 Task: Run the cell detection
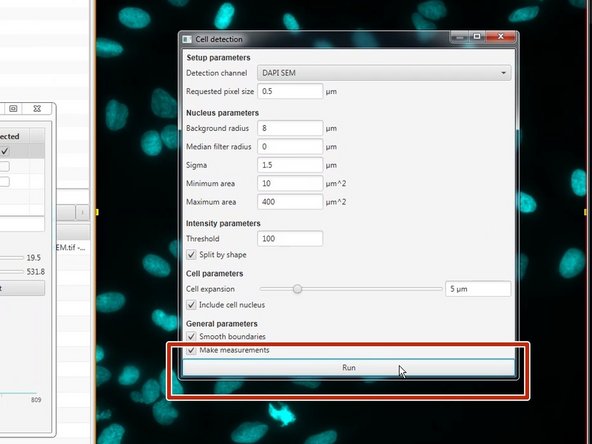(348, 367)
